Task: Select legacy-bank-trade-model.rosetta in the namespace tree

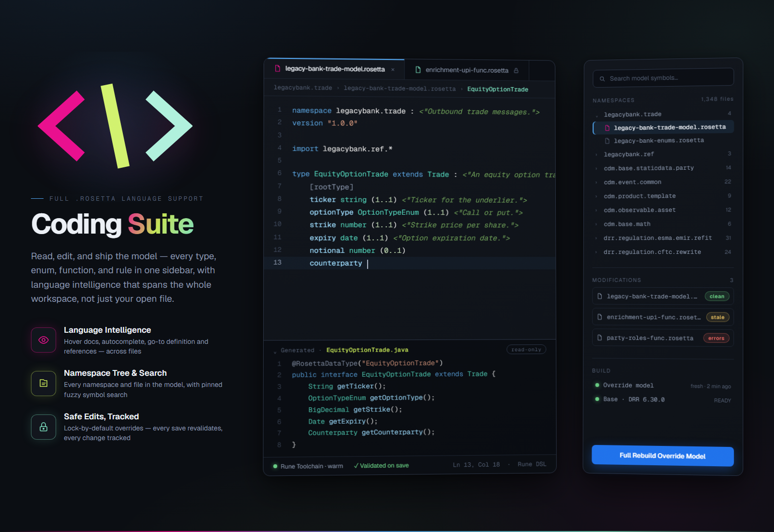Action: coord(663,127)
